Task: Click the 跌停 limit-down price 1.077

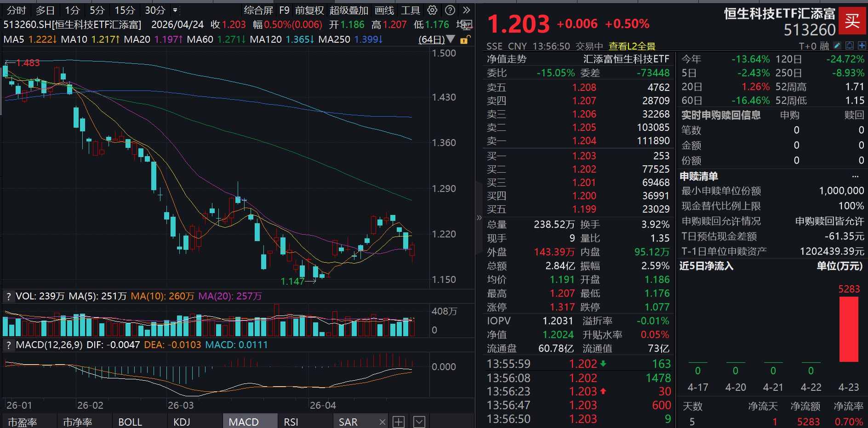Action: tap(657, 307)
